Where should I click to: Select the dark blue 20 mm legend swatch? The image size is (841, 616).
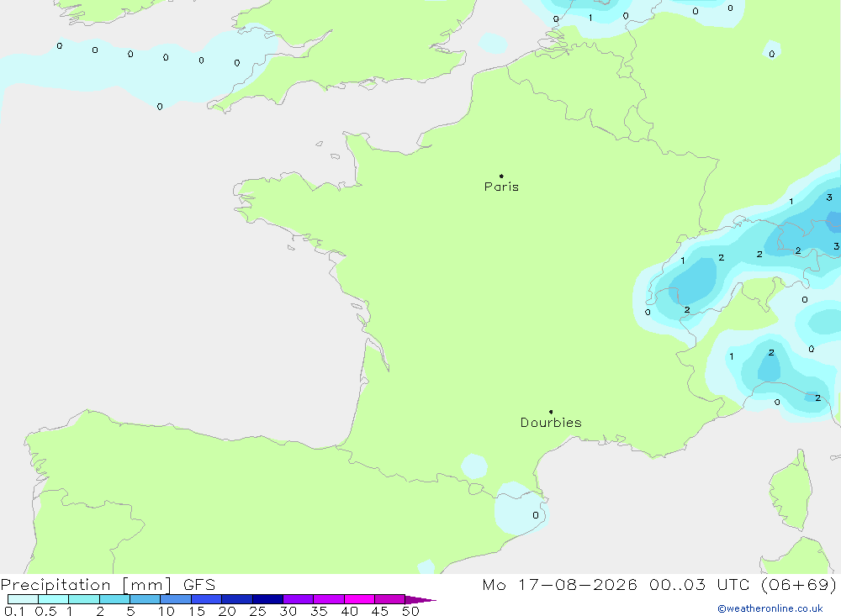(x=236, y=599)
